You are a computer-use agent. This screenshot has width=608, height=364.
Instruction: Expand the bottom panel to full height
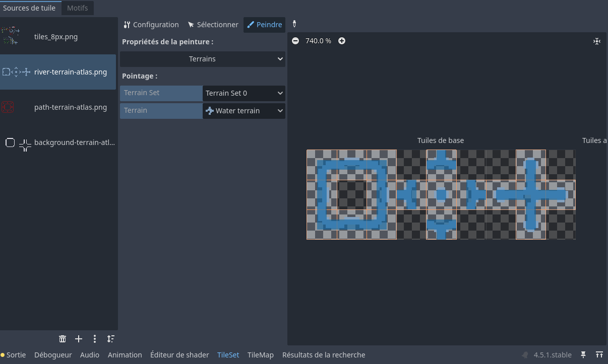[599, 355]
